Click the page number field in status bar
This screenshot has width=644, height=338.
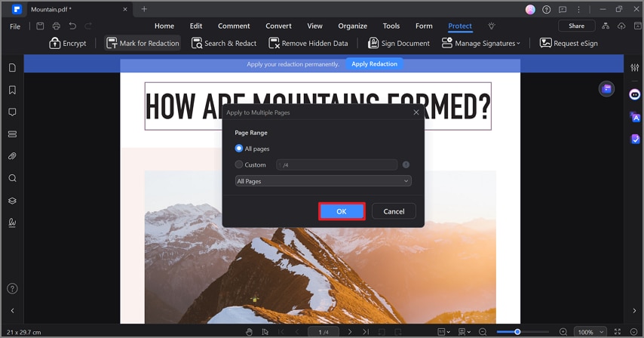(x=324, y=332)
